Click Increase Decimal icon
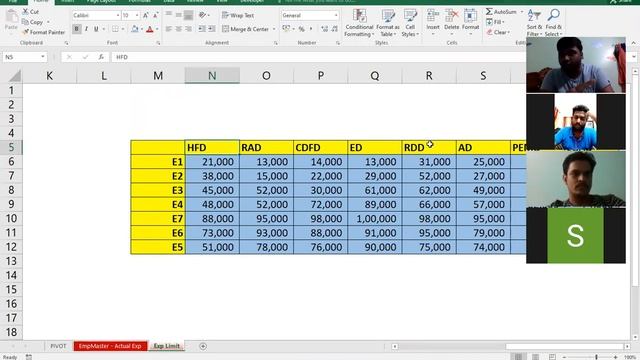This screenshot has width=640, height=360. tap(324, 29)
